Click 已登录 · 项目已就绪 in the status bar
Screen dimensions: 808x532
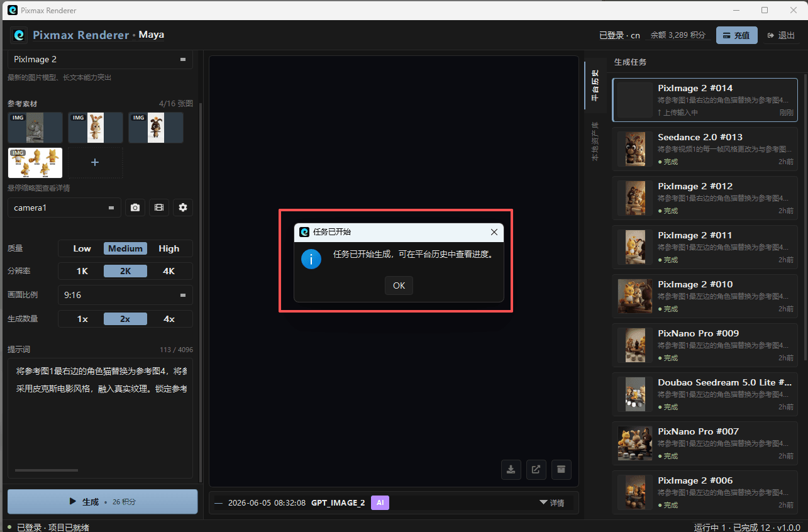pos(53,527)
